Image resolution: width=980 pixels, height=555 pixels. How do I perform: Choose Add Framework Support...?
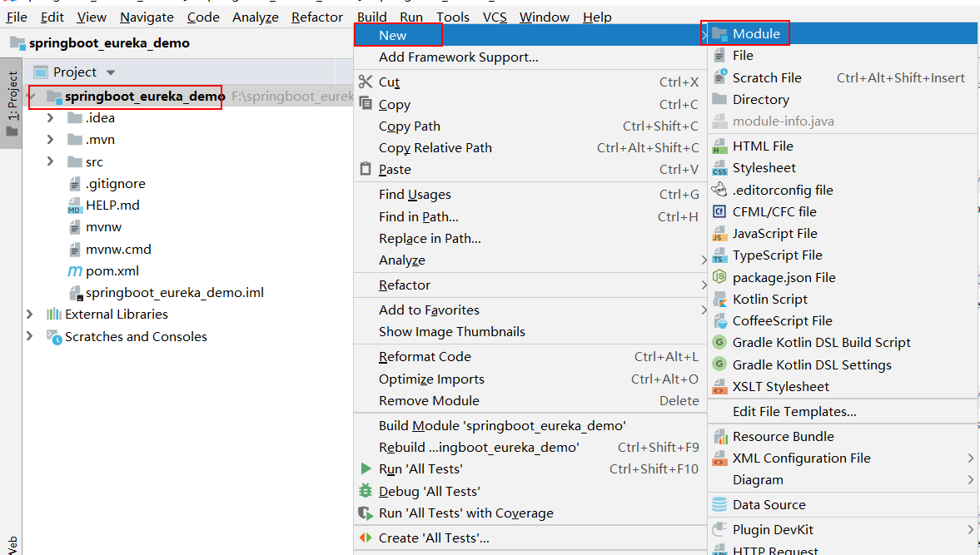(530, 57)
